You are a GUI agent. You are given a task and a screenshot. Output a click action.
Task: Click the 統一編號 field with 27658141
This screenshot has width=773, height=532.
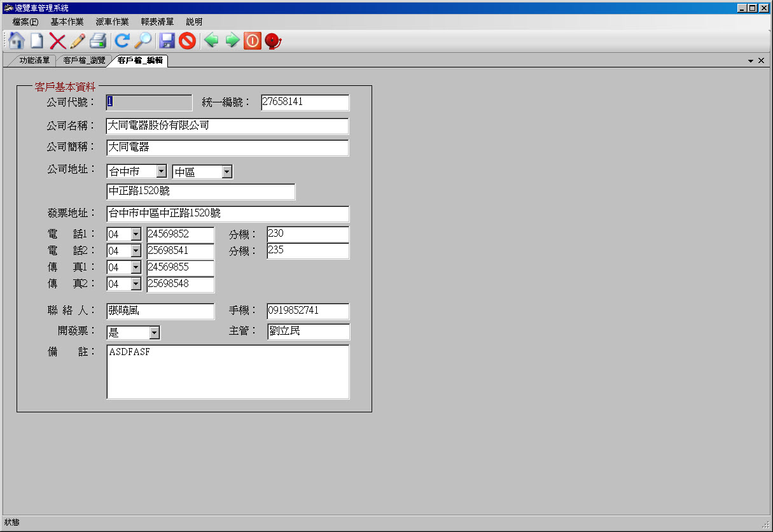305,102
